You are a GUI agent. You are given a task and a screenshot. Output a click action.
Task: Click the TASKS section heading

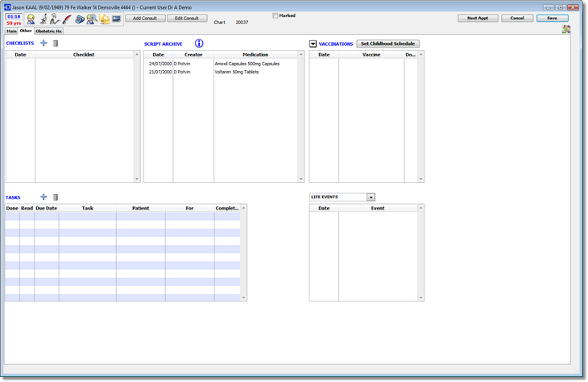(x=13, y=197)
